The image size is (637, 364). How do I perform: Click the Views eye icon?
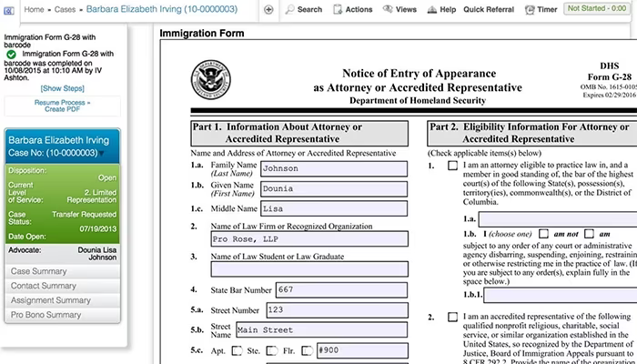(x=388, y=9)
